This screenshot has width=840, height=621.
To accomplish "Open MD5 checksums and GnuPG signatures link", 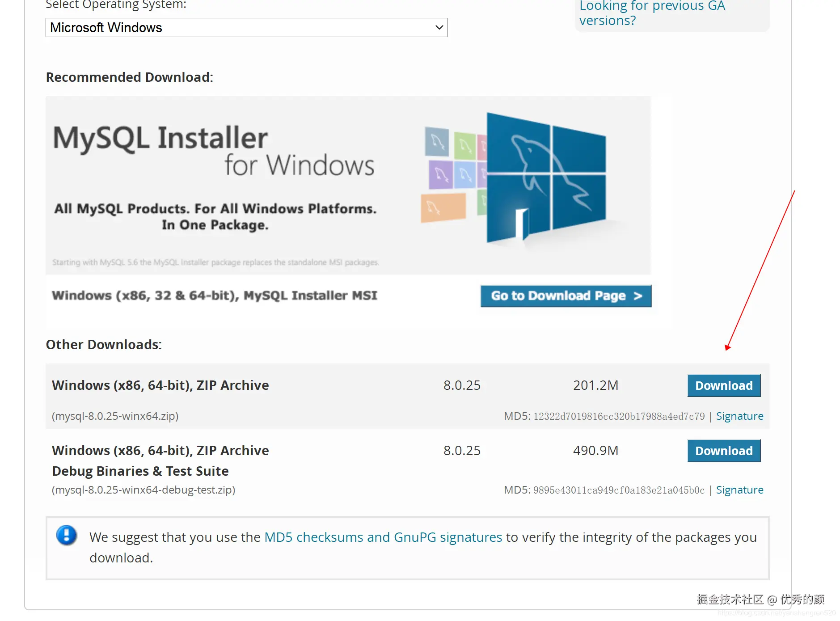I will [x=383, y=537].
